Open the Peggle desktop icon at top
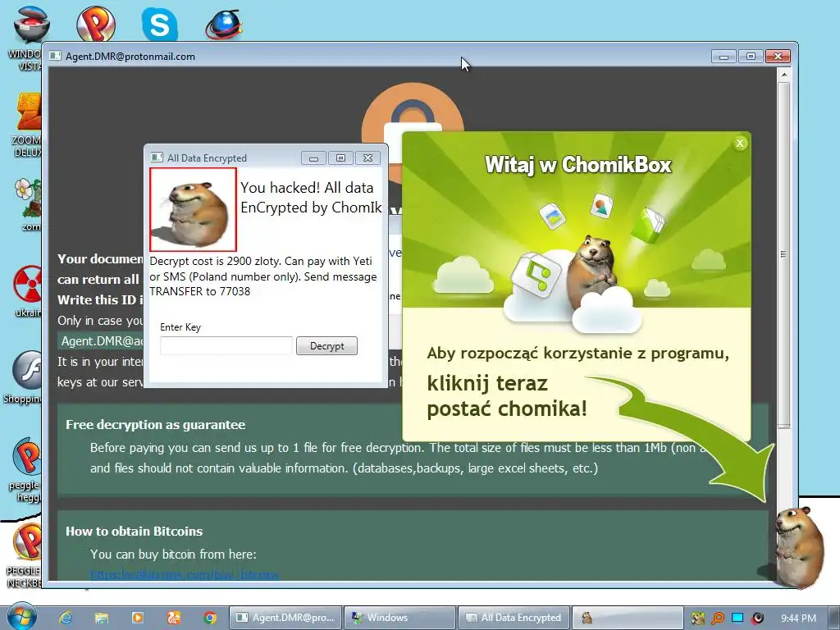Screen dimensions: 840x630 [95, 24]
